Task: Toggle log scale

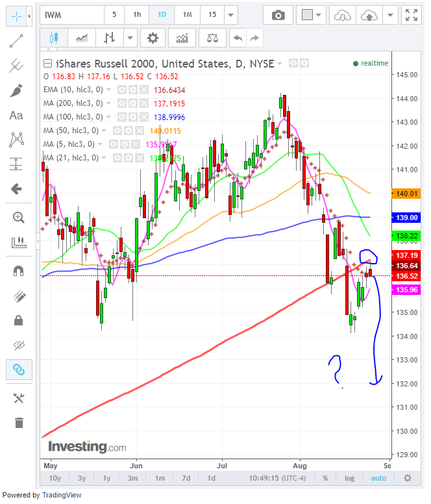Action: pos(349,478)
